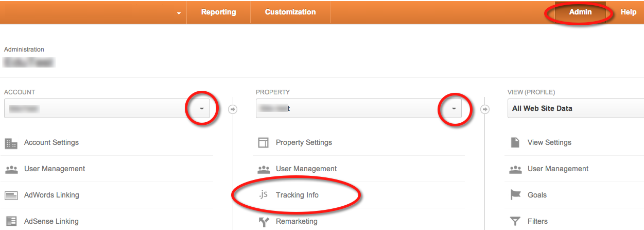Image resolution: width=644 pixels, height=230 pixels.
Task: Open account switcher arrow in top bar
Action: click(179, 13)
